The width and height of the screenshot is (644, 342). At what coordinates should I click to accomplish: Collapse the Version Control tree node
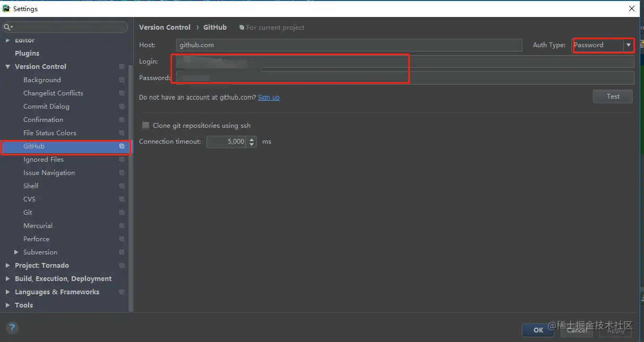point(7,67)
